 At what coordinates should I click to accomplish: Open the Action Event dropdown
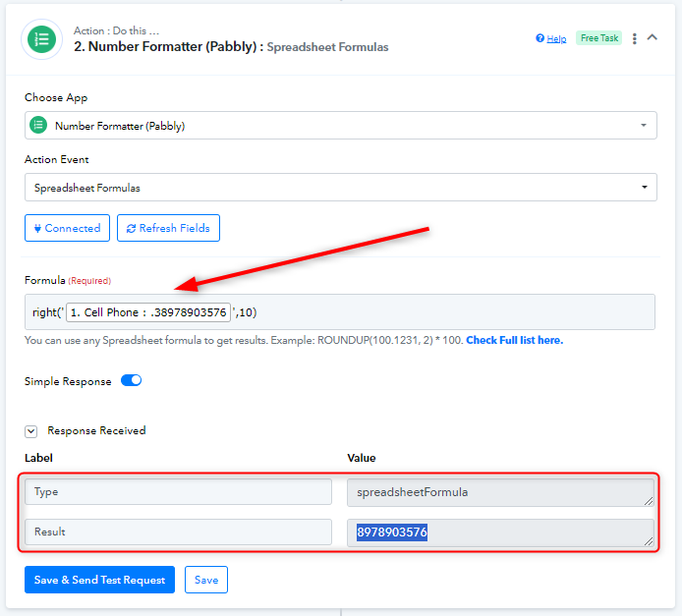tap(341, 188)
